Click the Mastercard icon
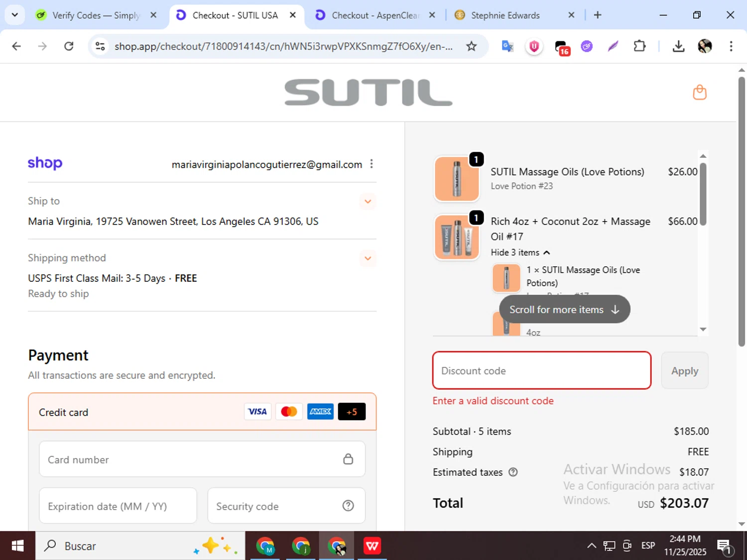Viewport: 747px width, 560px height. coord(289,412)
